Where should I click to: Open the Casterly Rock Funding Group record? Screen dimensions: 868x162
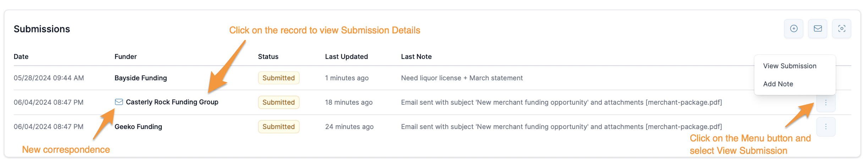click(x=172, y=102)
